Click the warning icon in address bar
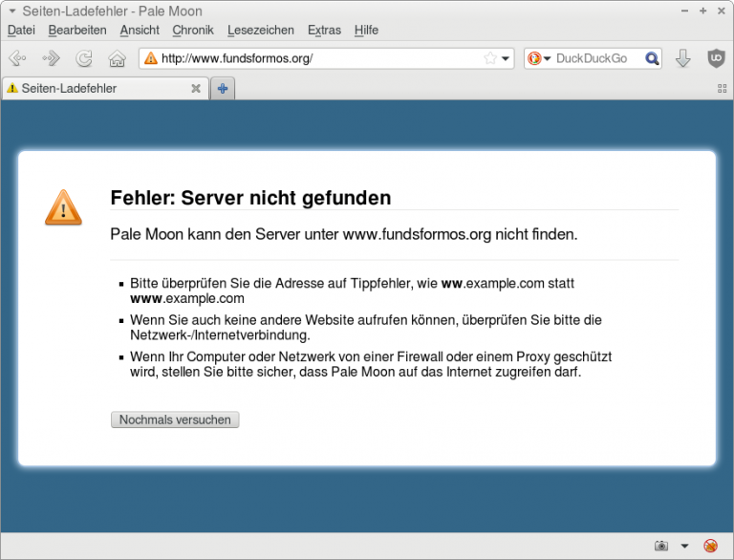The image size is (734, 560). (151, 58)
